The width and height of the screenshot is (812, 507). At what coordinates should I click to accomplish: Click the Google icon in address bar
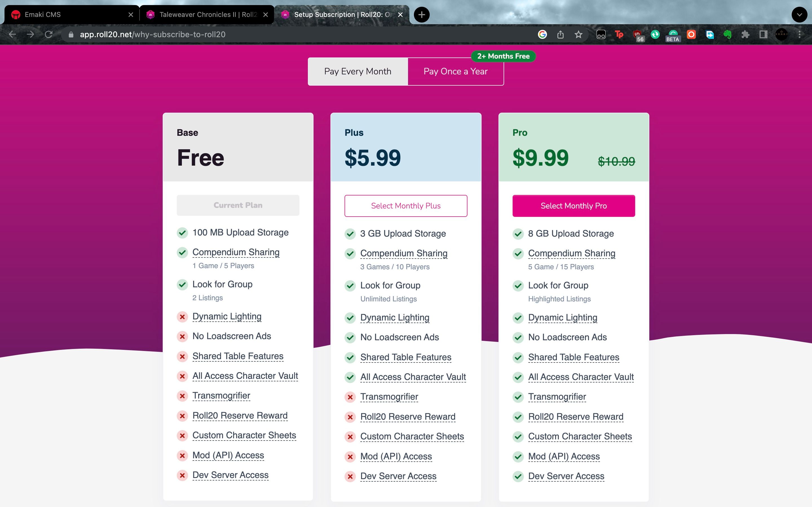click(542, 35)
